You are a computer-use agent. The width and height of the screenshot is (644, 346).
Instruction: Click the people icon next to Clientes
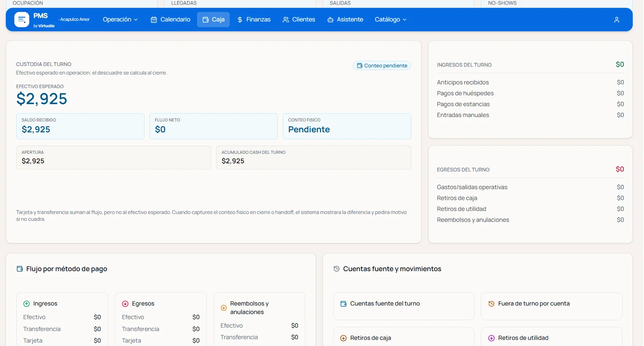286,20
